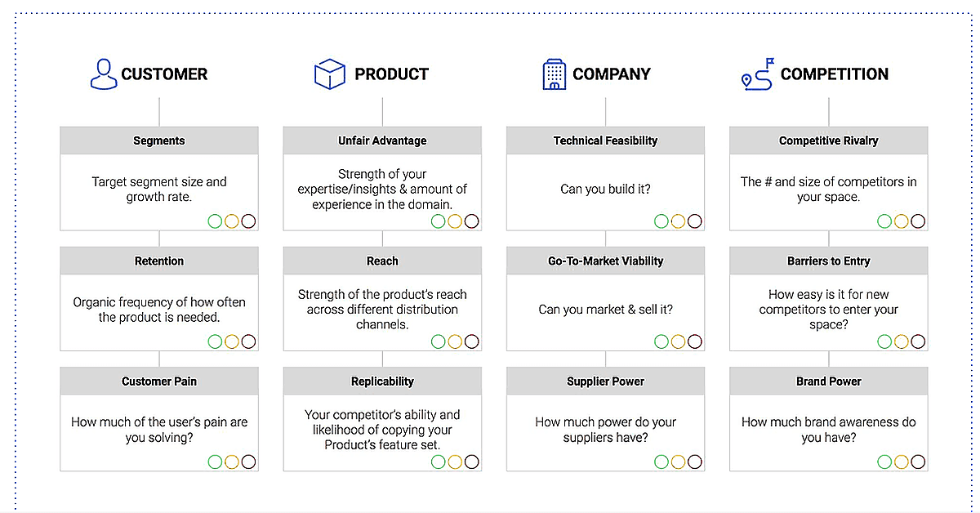Click the Competitive Rivalry header

829,141
